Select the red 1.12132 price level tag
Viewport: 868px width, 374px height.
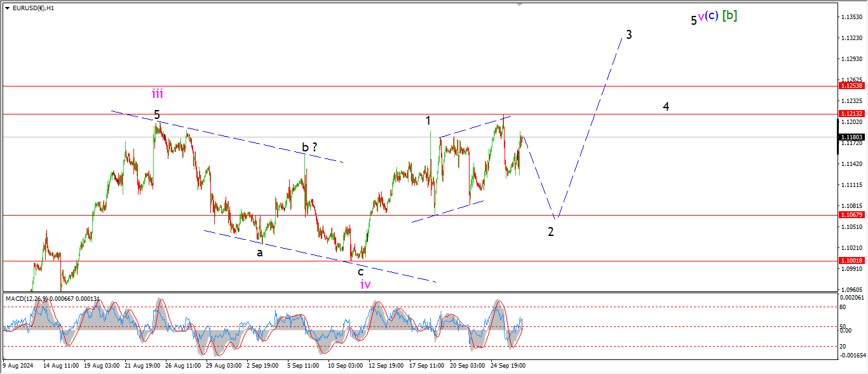point(850,114)
